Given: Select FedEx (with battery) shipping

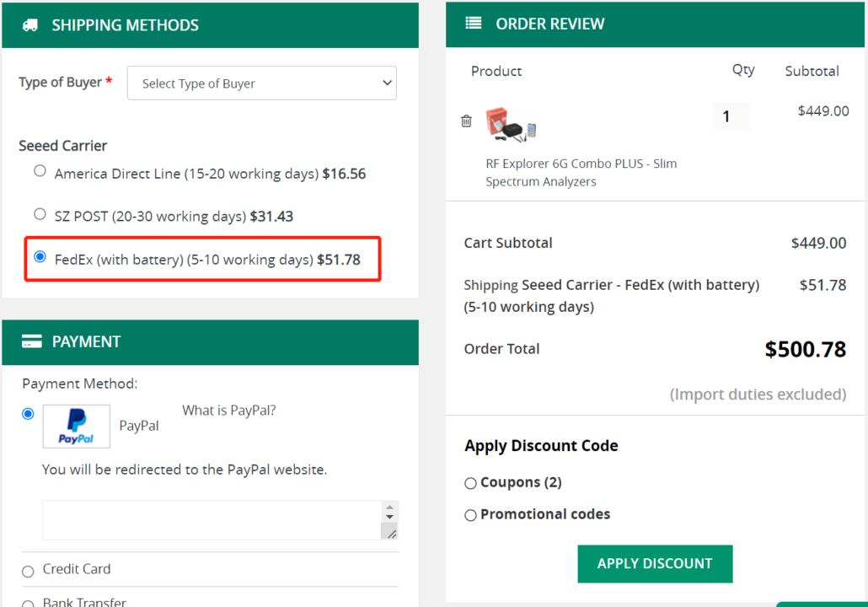Looking at the screenshot, I should pos(40,256).
